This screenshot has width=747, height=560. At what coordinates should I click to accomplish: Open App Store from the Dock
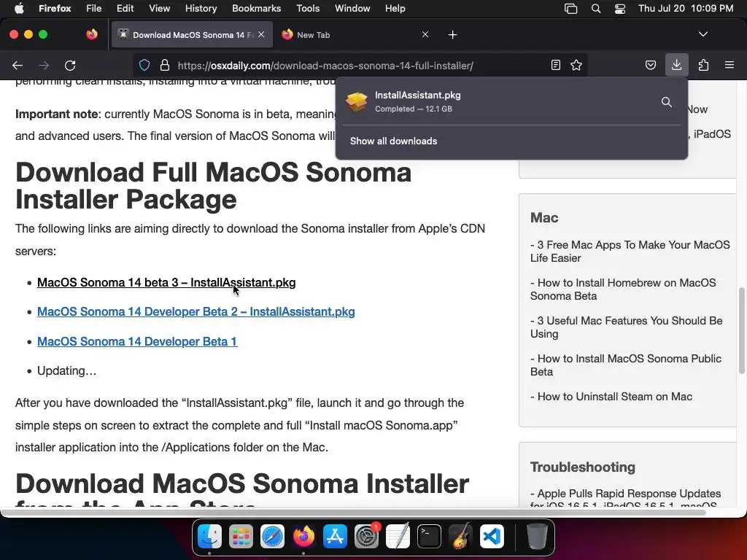(335, 537)
